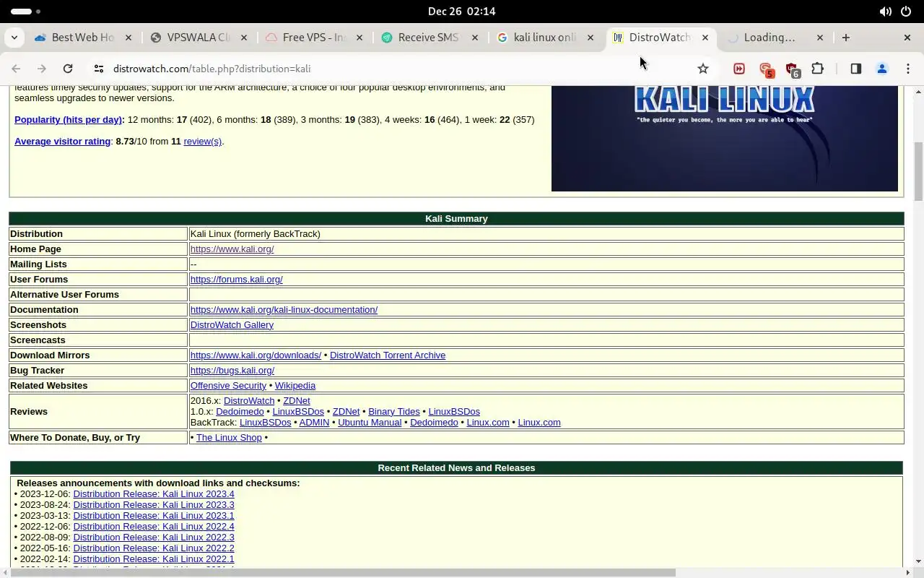Switch to Receive SMS tab
924x578 pixels.
click(x=430, y=38)
